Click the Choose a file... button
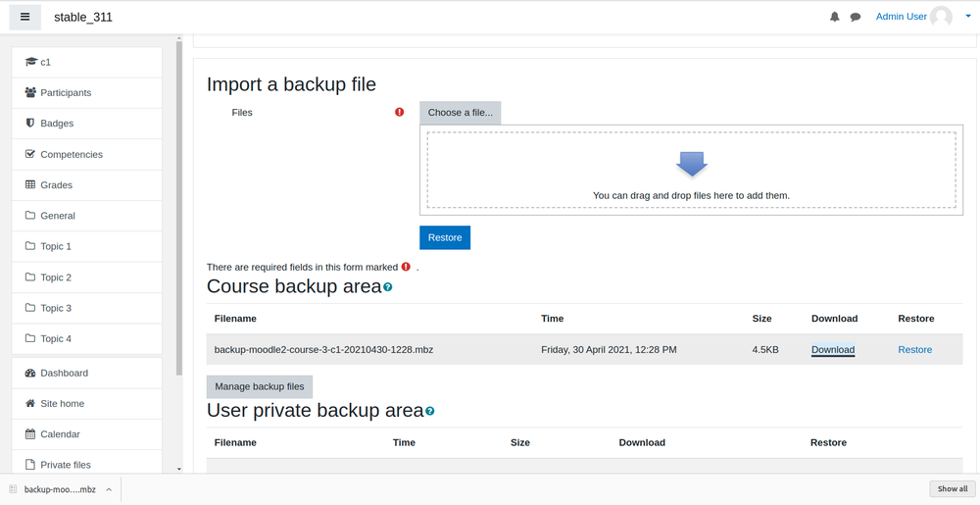Screen dimensions: 980x505 coord(460,113)
